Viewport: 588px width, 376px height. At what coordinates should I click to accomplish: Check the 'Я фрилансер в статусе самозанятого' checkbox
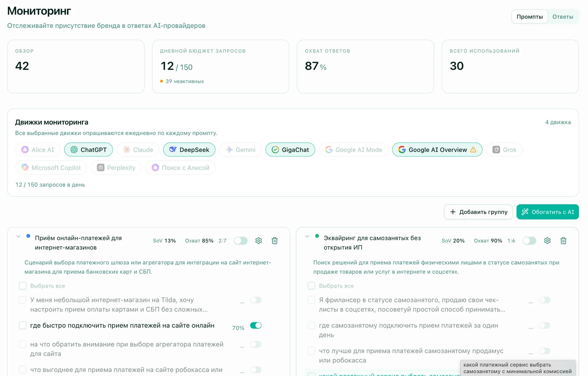coord(311,300)
